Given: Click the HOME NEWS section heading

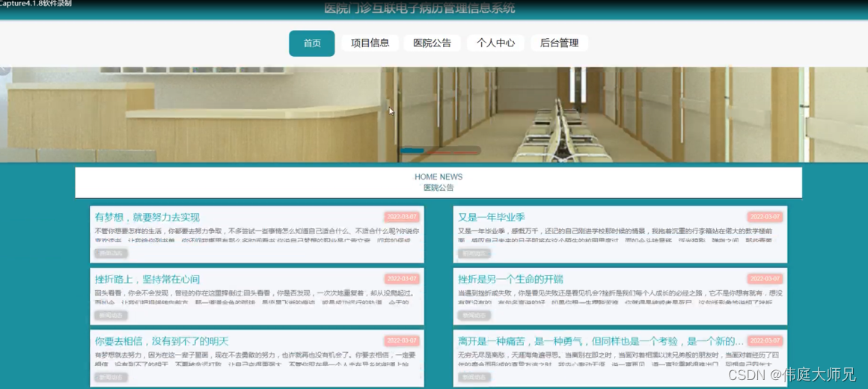Looking at the screenshot, I should [438, 177].
